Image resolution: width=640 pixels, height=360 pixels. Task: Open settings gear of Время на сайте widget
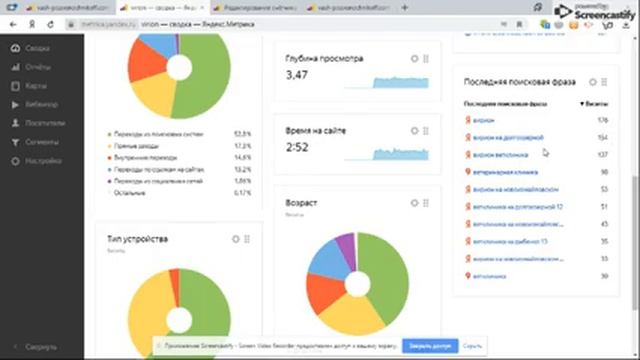pos(414,131)
